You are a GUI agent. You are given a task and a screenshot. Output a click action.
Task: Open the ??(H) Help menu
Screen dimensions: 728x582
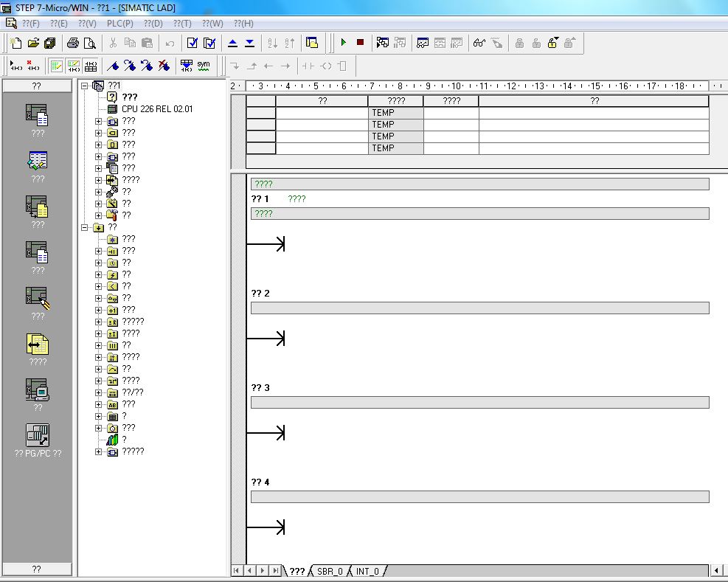pyautogui.click(x=243, y=23)
